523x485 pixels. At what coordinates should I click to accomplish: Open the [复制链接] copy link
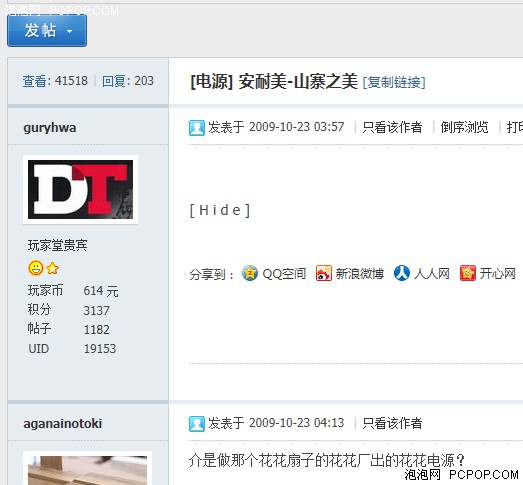(x=394, y=82)
